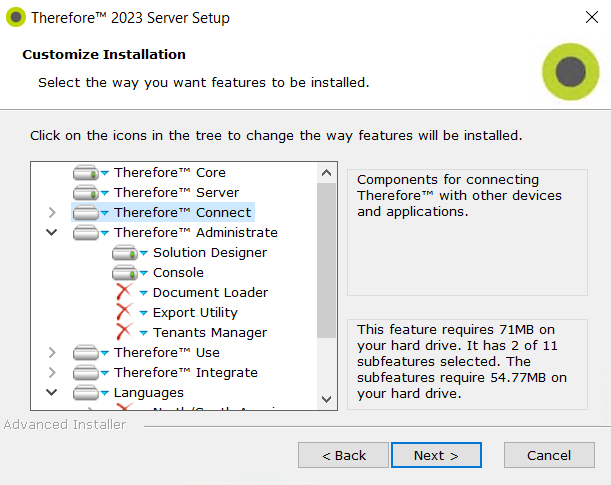Click the Therefore Integrate drive icon

tap(85, 372)
